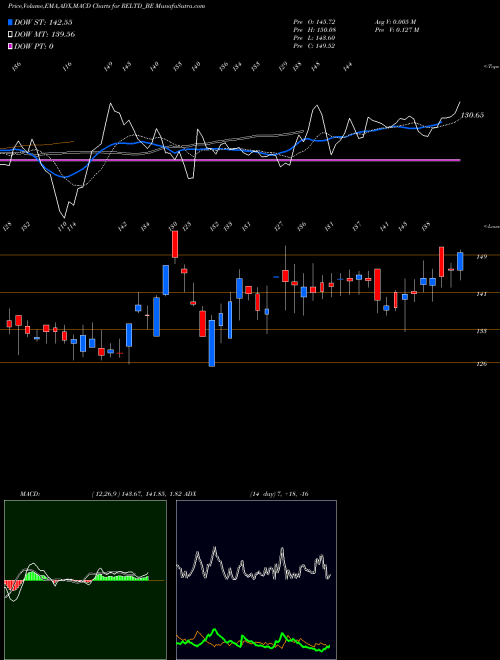Click the Avg V: 0.005 M text
The image size is (500, 660).
(396, 21)
